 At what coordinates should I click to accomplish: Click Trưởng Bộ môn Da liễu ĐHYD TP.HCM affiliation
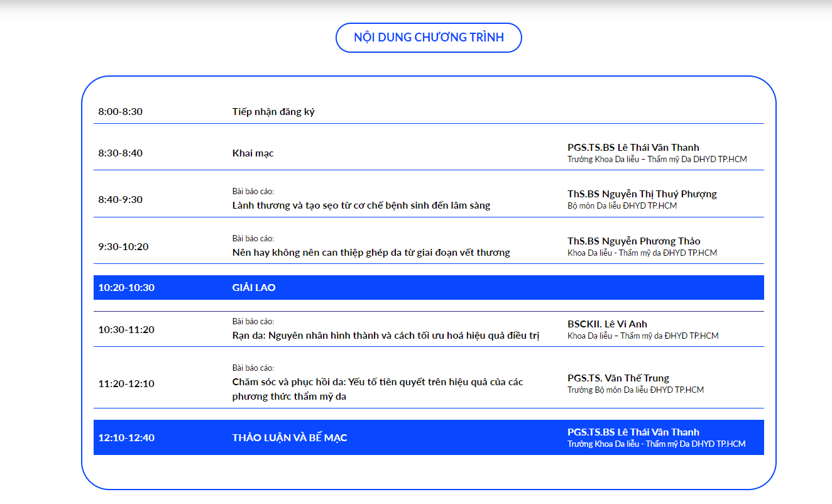636,390
